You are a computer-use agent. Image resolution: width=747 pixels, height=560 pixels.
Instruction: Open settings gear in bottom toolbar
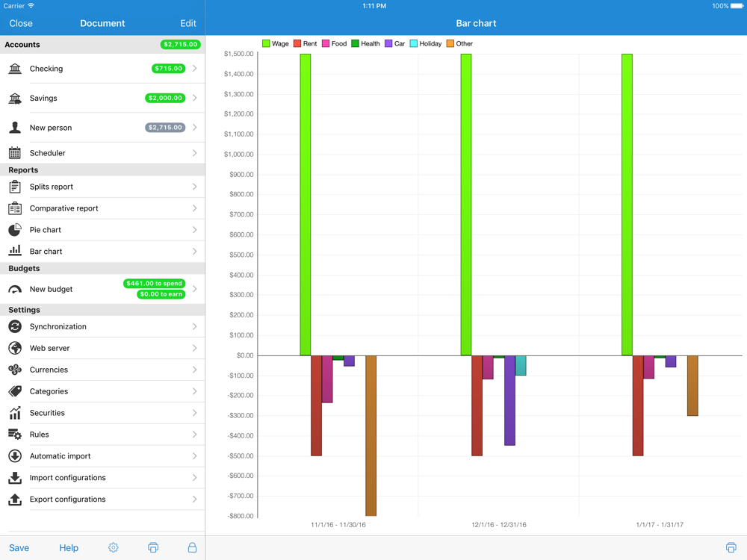[x=113, y=547]
